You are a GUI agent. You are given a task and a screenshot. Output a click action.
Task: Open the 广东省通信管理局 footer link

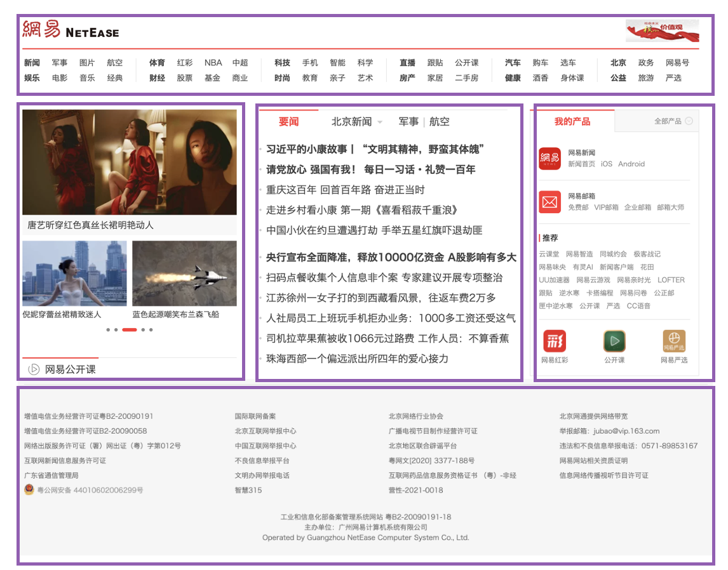click(51, 476)
